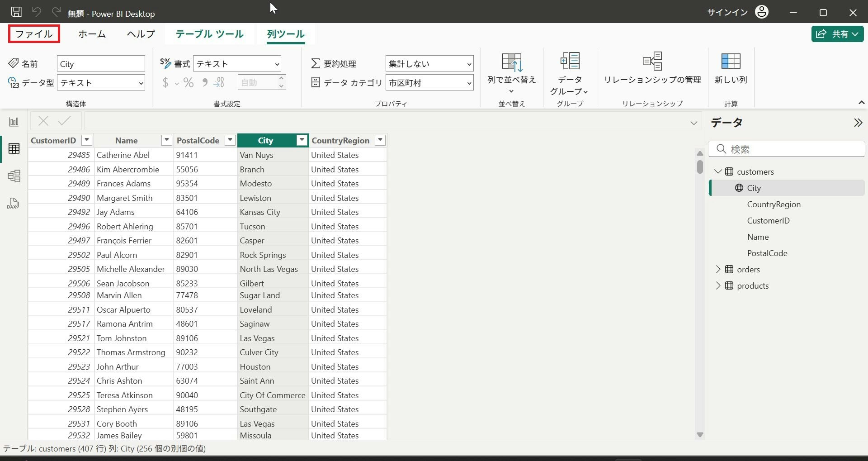Click the Save icon in title bar
Image resolution: width=868 pixels, height=461 pixels.
16,12
